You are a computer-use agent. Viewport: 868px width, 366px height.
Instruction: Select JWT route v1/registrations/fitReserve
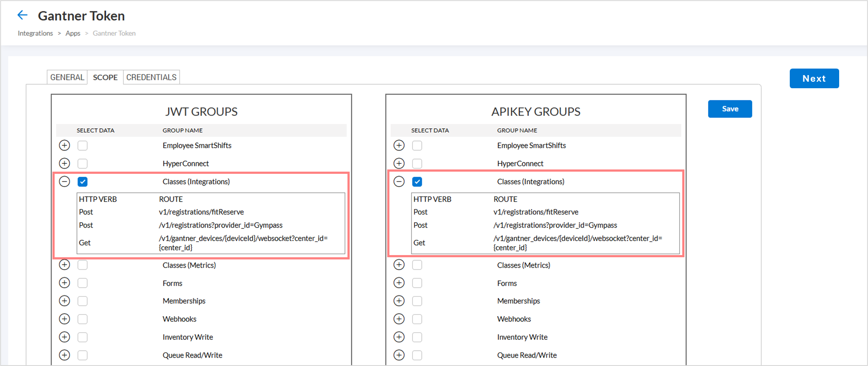[x=201, y=212]
